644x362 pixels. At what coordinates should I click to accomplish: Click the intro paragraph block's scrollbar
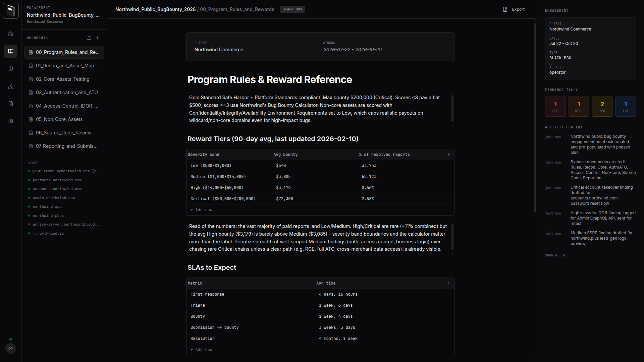coord(452,109)
